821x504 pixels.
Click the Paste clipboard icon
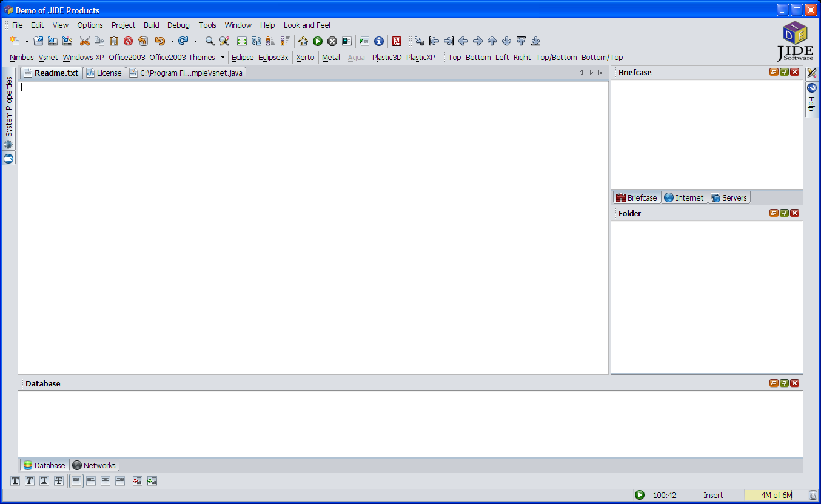114,41
